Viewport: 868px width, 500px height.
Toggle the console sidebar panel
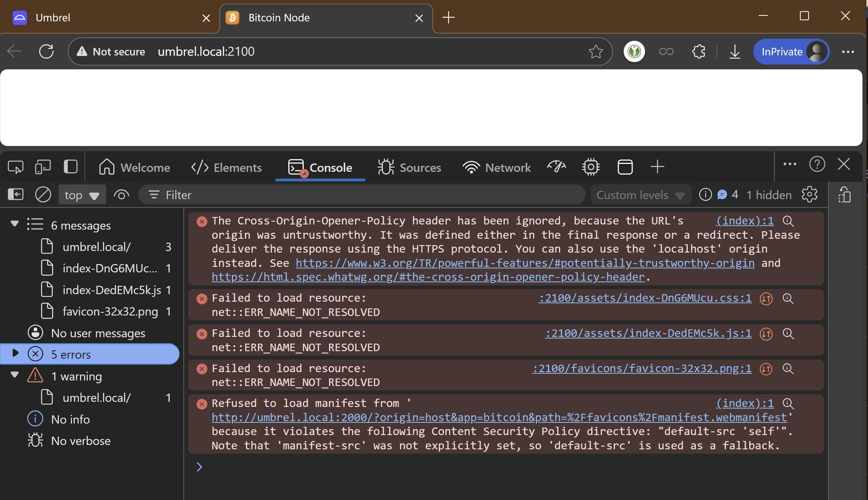pyautogui.click(x=16, y=195)
